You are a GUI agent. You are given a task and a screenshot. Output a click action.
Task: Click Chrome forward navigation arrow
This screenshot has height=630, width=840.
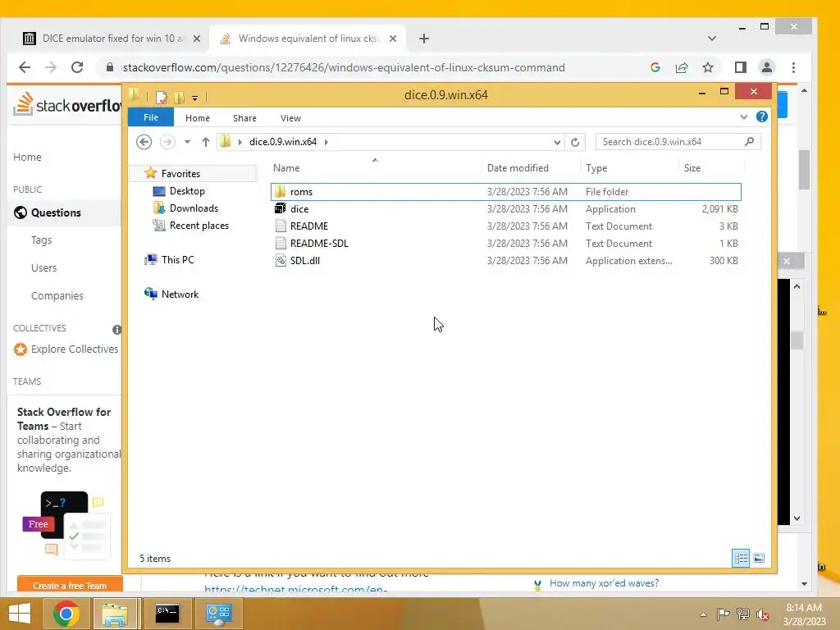pos(51,67)
